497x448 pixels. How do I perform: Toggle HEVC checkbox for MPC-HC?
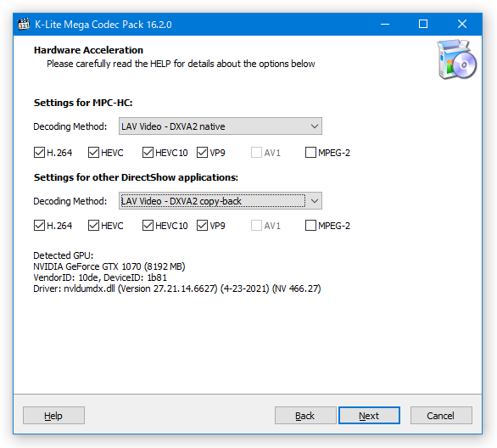coord(93,153)
